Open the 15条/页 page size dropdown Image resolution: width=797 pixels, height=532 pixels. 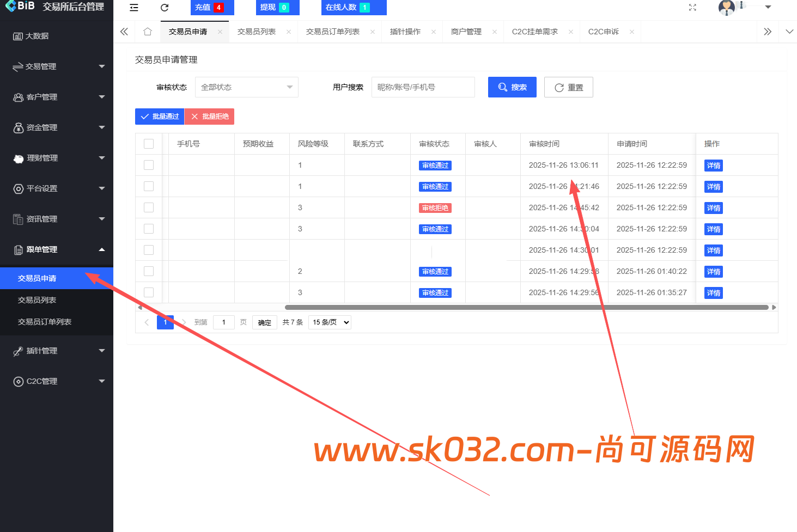click(x=329, y=322)
